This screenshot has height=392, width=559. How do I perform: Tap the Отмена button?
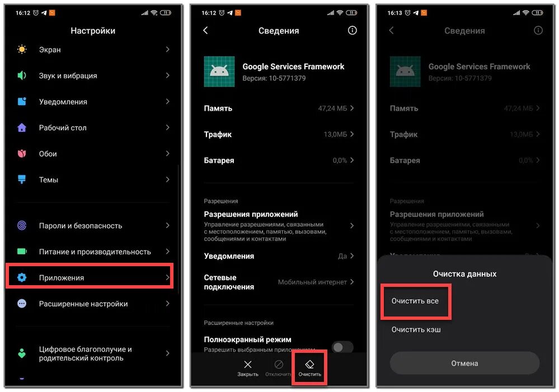(464, 363)
